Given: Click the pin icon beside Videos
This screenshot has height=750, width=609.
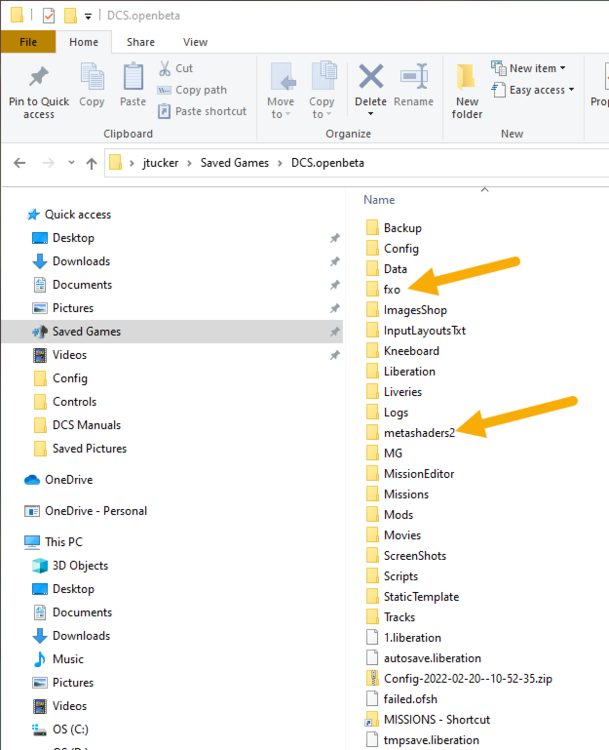Looking at the screenshot, I should (334, 355).
